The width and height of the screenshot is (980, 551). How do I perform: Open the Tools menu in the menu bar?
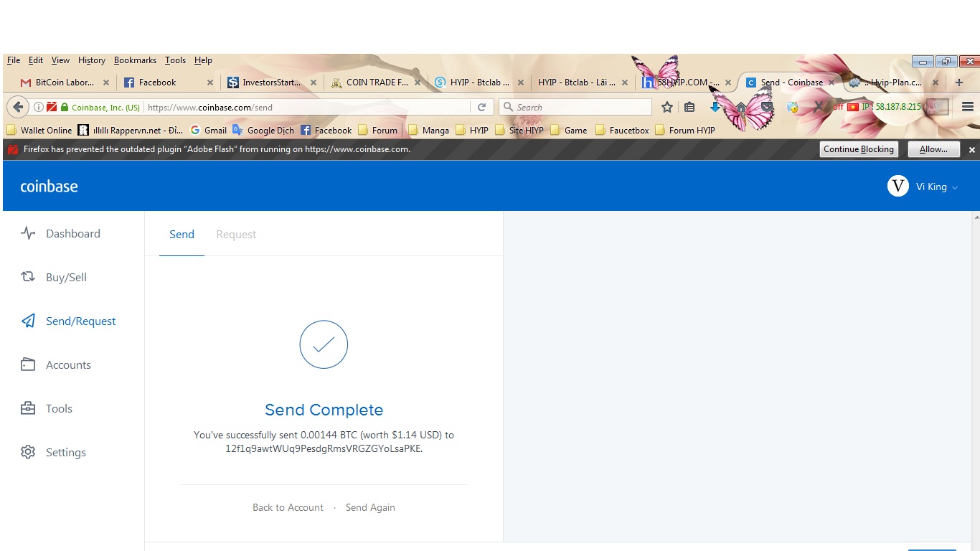(x=175, y=60)
